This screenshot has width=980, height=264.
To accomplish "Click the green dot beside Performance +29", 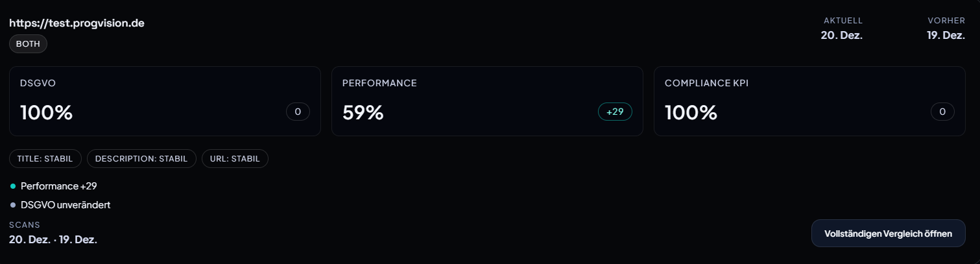I will click(x=13, y=187).
